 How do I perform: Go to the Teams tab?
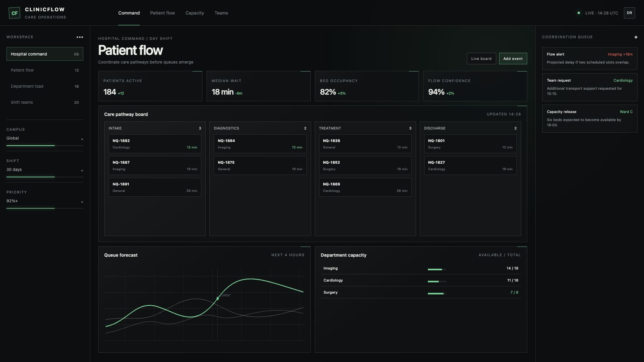221,13
